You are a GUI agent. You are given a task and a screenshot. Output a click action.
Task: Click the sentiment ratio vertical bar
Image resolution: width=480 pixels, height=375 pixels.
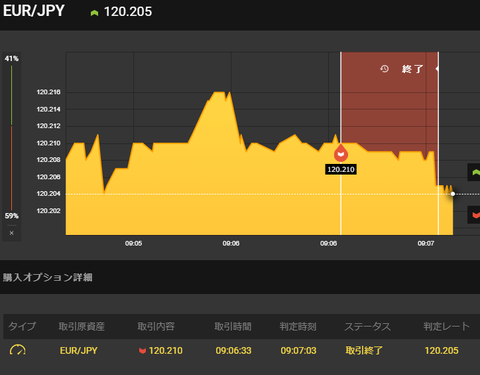12,137
